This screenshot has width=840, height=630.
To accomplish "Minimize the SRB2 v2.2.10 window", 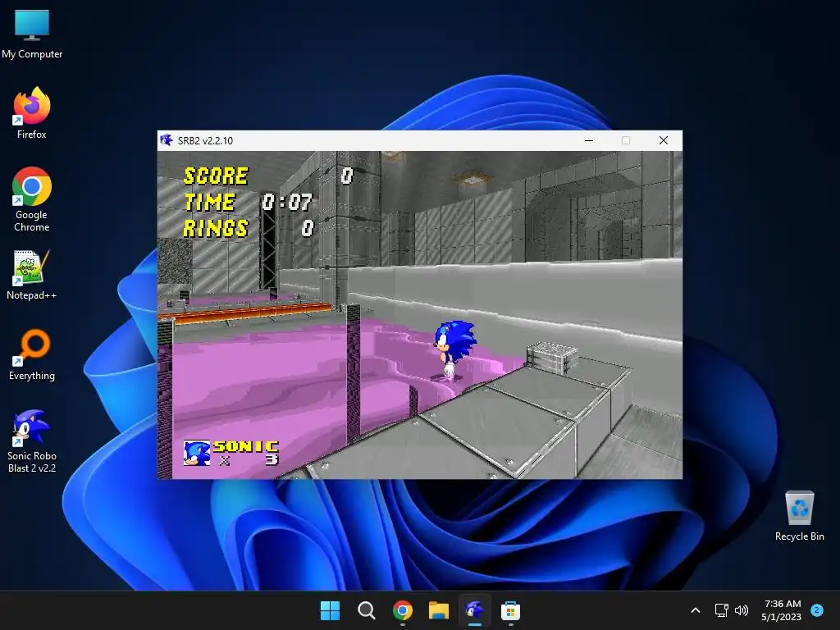I will point(589,140).
